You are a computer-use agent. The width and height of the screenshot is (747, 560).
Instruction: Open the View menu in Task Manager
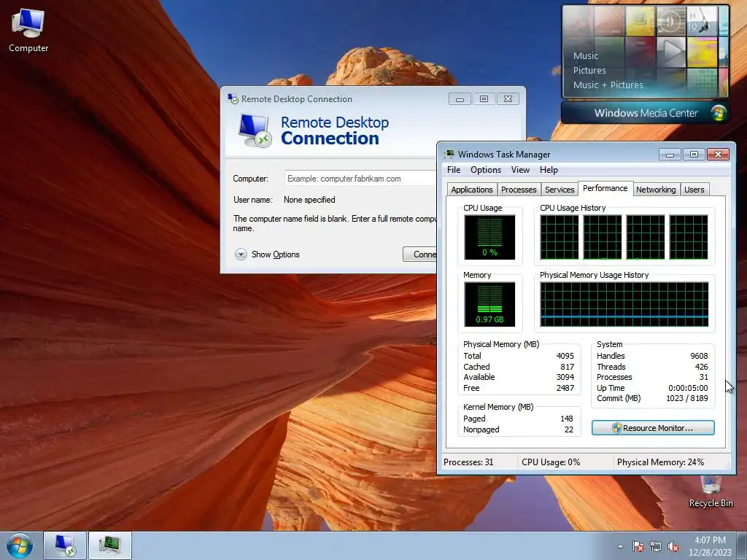point(520,170)
